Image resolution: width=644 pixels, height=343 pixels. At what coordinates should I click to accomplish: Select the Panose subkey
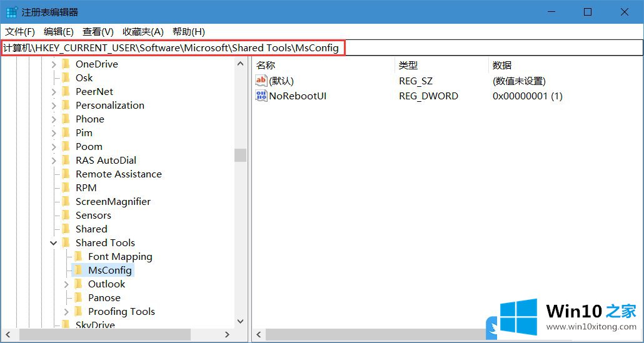coord(104,298)
